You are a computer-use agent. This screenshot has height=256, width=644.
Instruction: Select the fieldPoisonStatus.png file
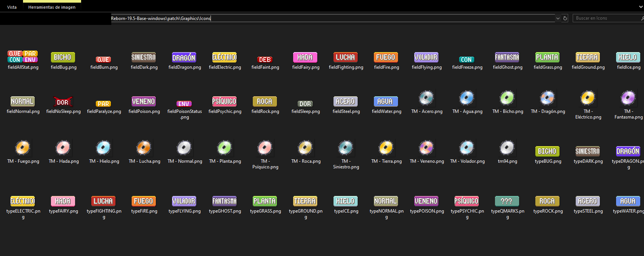[x=184, y=104]
